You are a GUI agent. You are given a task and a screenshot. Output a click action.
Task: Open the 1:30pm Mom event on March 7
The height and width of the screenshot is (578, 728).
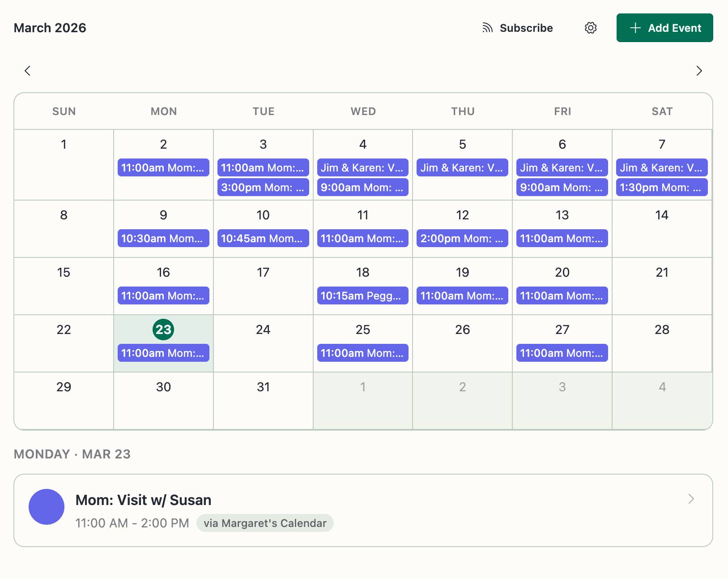662,187
